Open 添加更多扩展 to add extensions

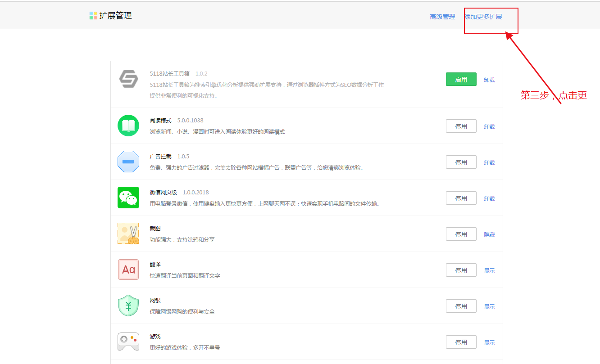click(x=483, y=17)
